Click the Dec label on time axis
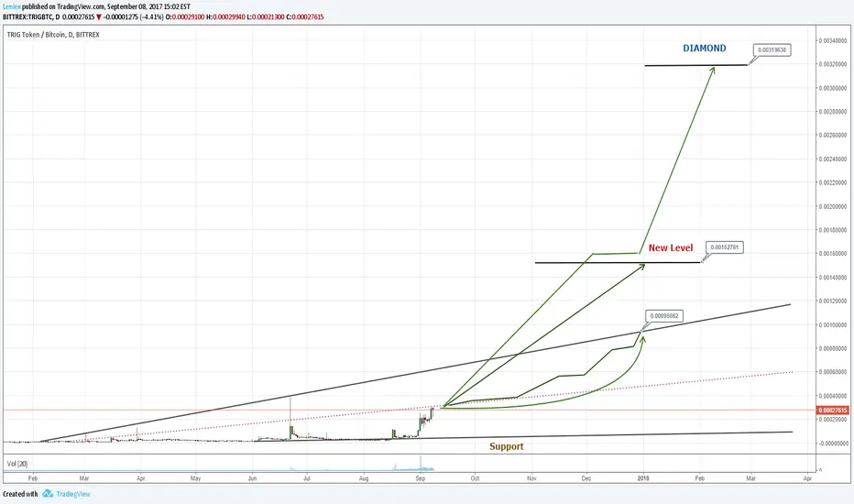 click(x=586, y=478)
